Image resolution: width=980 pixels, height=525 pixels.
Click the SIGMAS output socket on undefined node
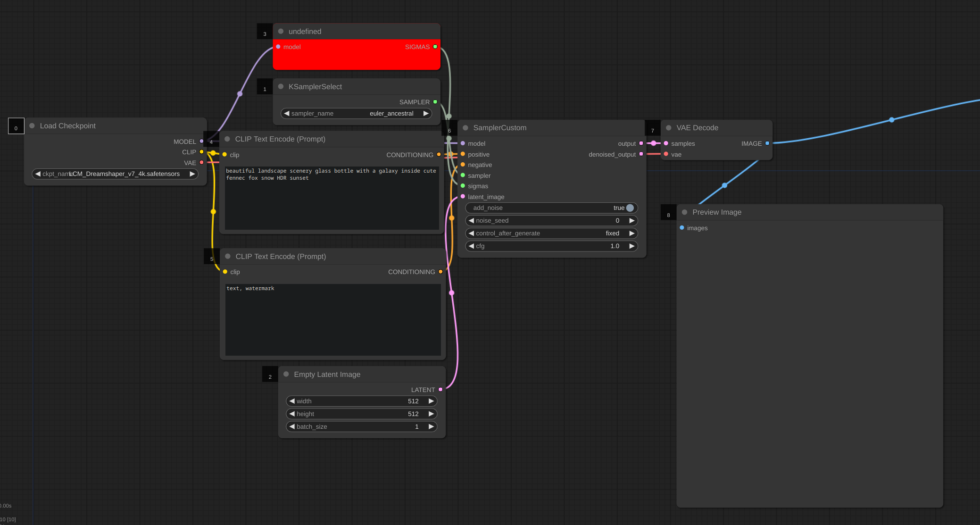(435, 47)
